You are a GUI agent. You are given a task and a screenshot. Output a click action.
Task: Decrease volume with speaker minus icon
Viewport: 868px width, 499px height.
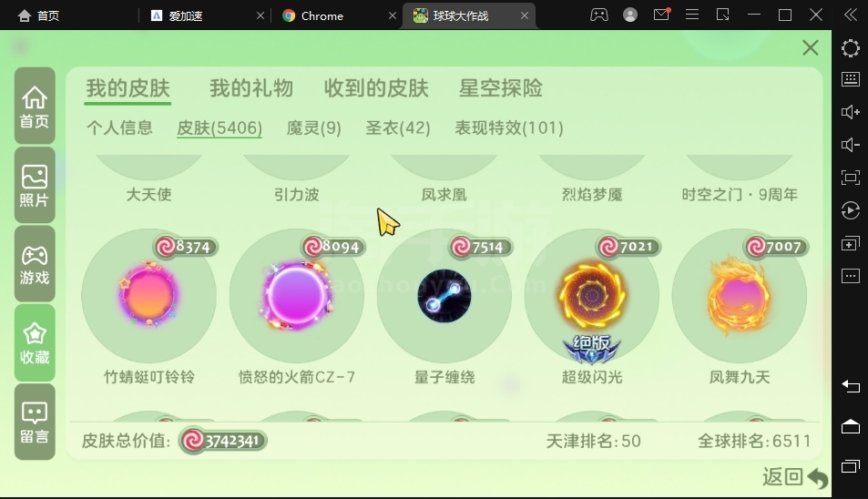point(851,145)
